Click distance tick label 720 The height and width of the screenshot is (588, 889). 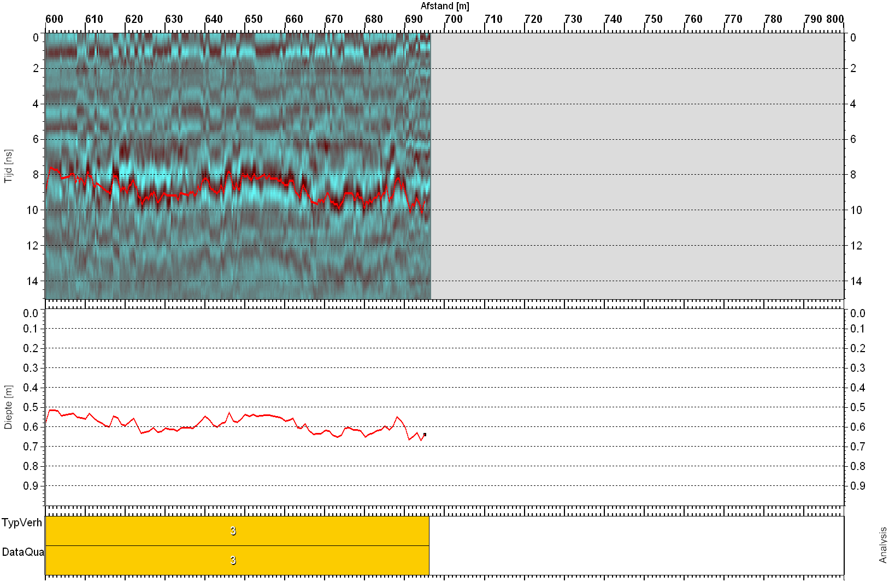coord(533,19)
